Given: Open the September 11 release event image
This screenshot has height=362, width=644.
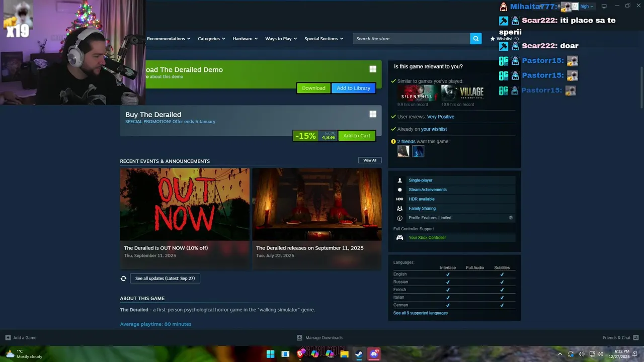Looking at the screenshot, I should (317, 204).
